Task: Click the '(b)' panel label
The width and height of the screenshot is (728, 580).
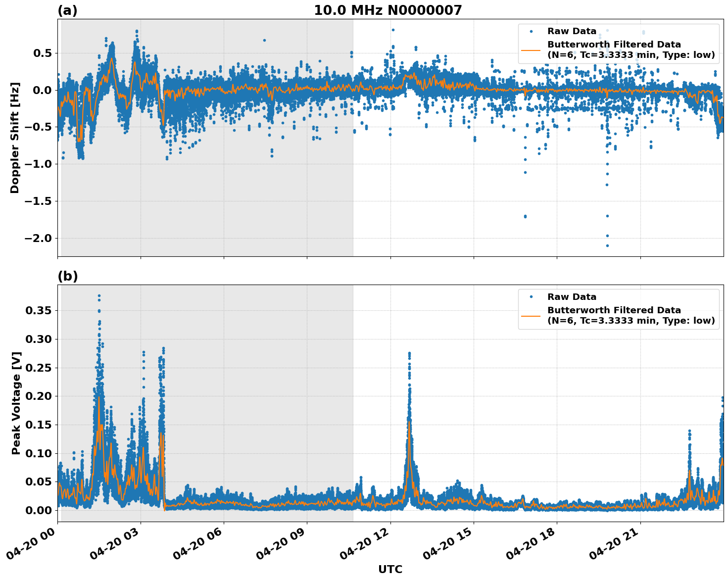Action: click(67, 276)
